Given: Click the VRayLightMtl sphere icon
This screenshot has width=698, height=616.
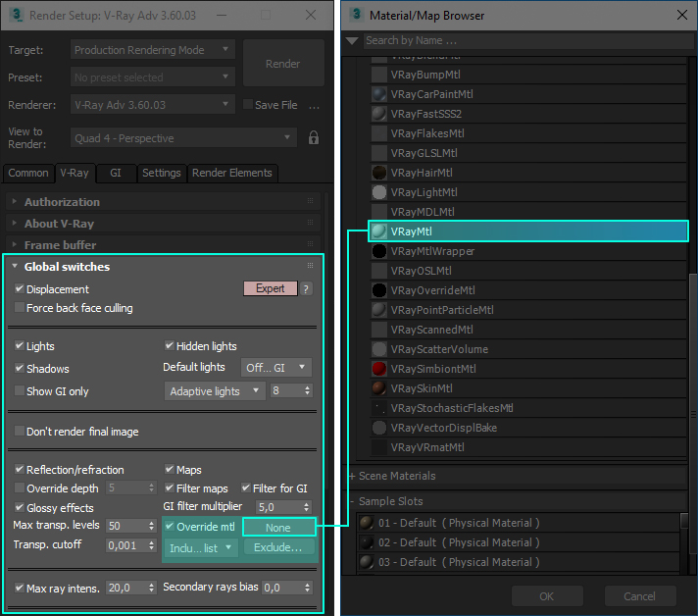Looking at the screenshot, I should pyautogui.click(x=378, y=192).
